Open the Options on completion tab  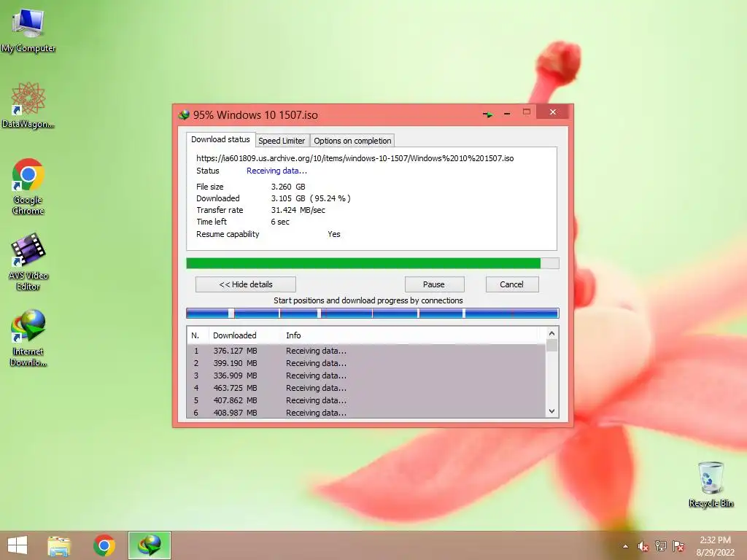pos(352,141)
